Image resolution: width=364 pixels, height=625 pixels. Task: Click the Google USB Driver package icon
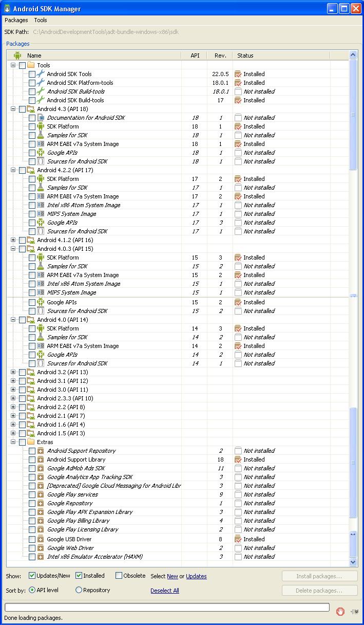pos(41,539)
